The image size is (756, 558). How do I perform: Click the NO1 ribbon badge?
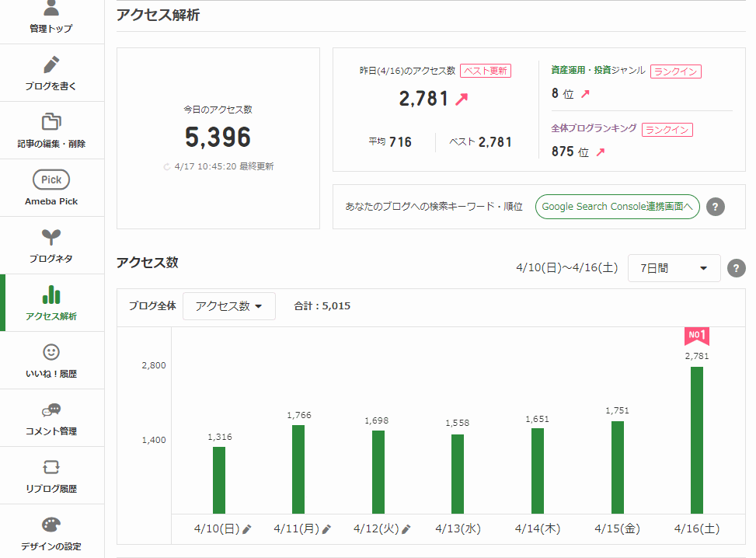click(x=697, y=337)
